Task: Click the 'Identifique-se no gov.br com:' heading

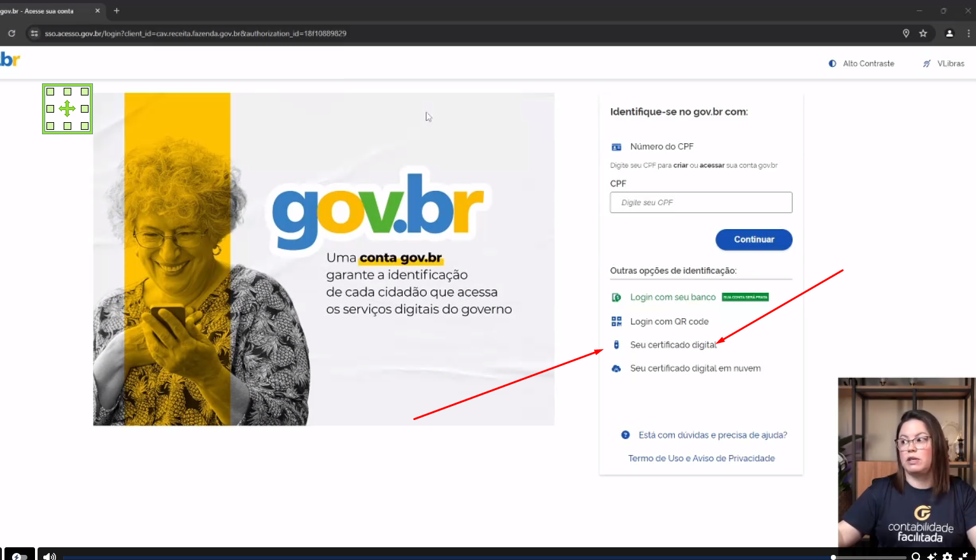Action: pyautogui.click(x=679, y=112)
